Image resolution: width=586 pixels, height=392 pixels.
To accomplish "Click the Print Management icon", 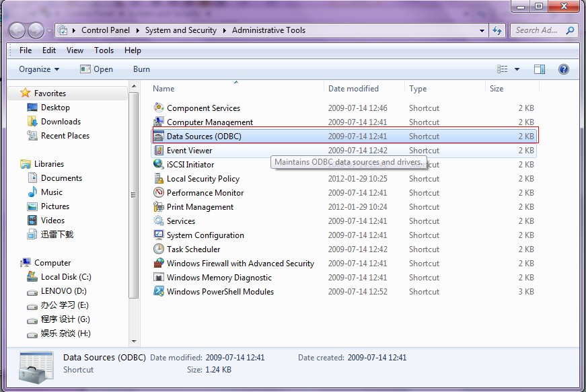I will (x=159, y=206).
